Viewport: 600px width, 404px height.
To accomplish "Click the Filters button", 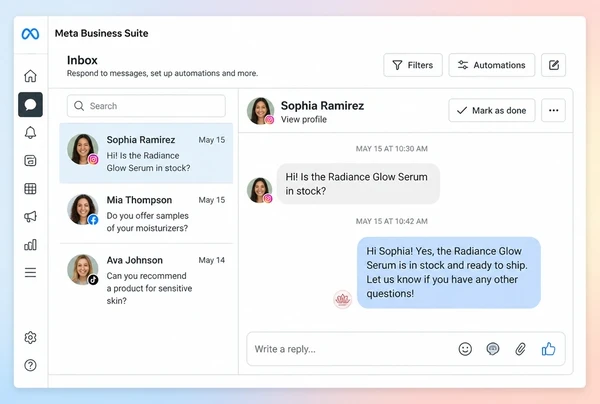I will (x=413, y=65).
